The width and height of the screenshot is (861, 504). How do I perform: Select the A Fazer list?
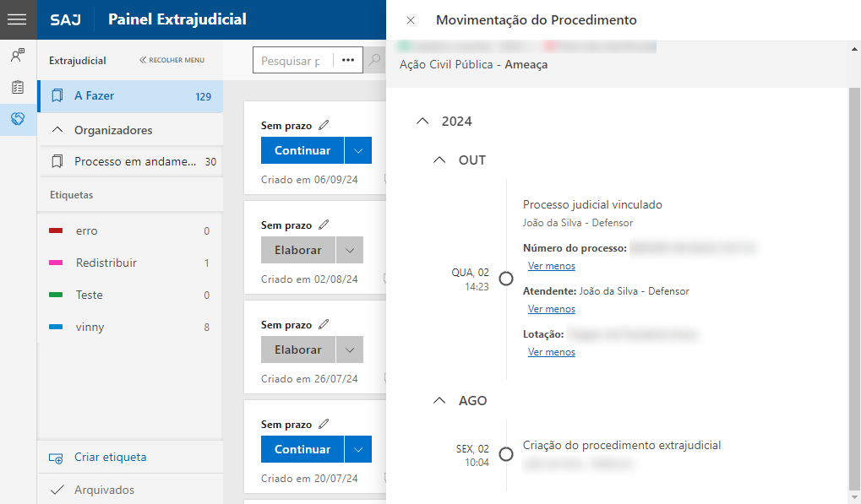click(x=130, y=96)
